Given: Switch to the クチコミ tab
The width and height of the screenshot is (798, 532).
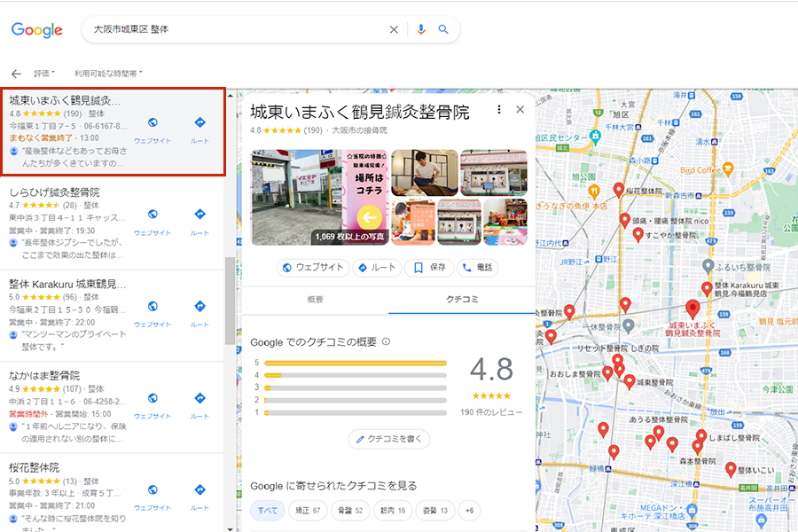Looking at the screenshot, I should click(462, 300).
